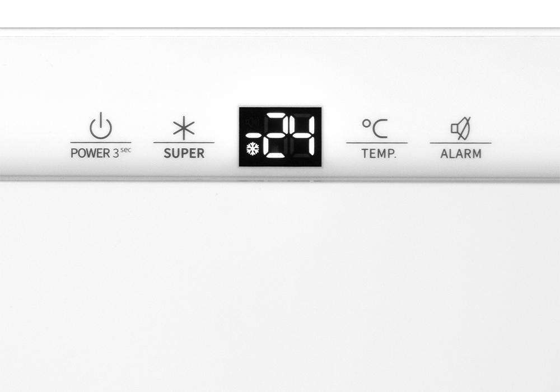Image resolution: width=560 pixels, height=392 pixels.
Task: Tap the line above POWER 3 sec
Action: [101, 142]
